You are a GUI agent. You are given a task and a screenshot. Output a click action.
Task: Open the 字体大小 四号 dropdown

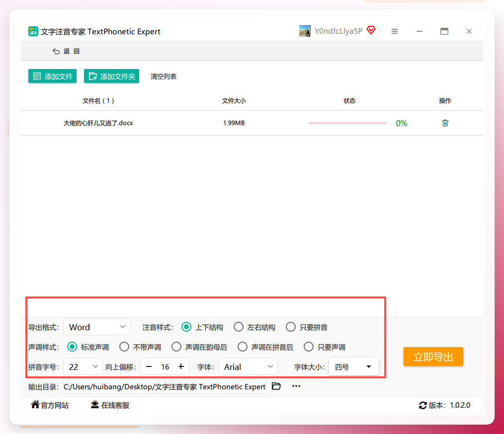(x=353, y=366)
